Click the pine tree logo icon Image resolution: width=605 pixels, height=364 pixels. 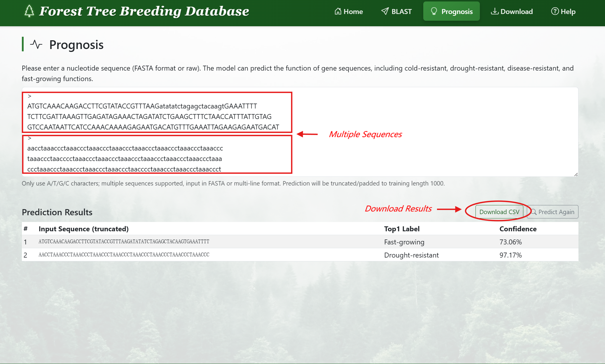coord(29,11)
